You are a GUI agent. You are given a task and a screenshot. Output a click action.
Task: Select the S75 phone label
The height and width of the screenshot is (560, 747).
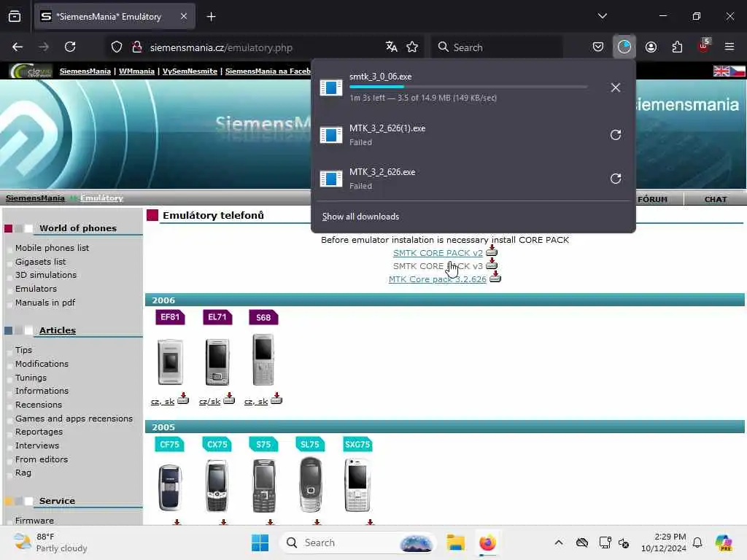point(263,444)
